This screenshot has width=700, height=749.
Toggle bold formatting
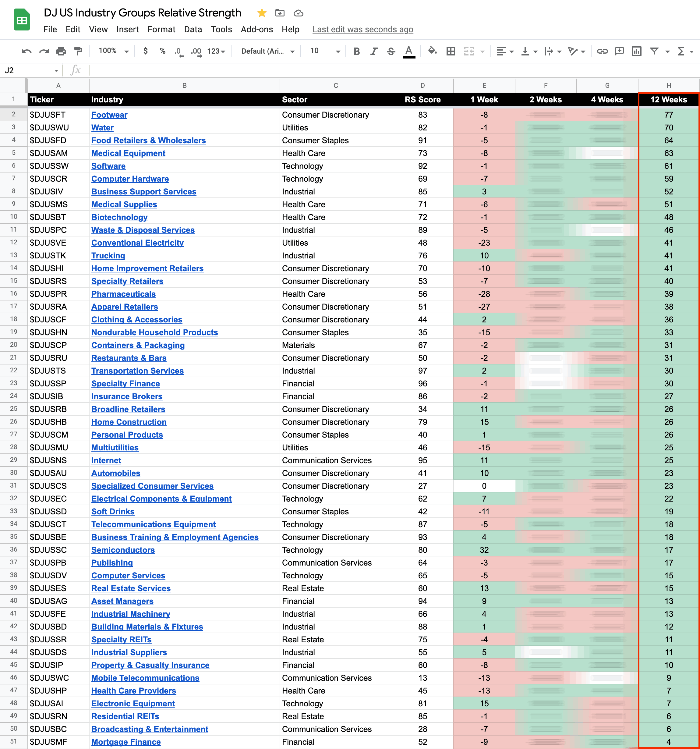356,51
